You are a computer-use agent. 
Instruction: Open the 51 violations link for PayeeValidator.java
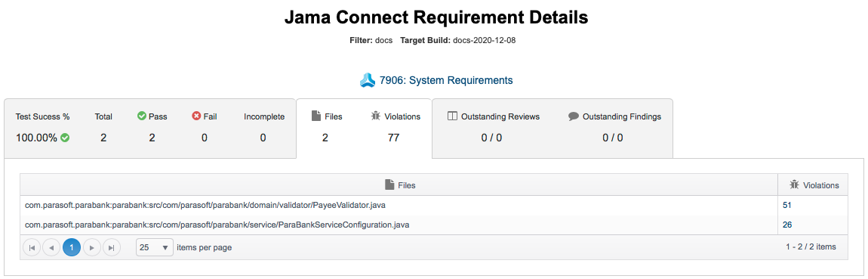pyautogui.click(x=787, y=205)
